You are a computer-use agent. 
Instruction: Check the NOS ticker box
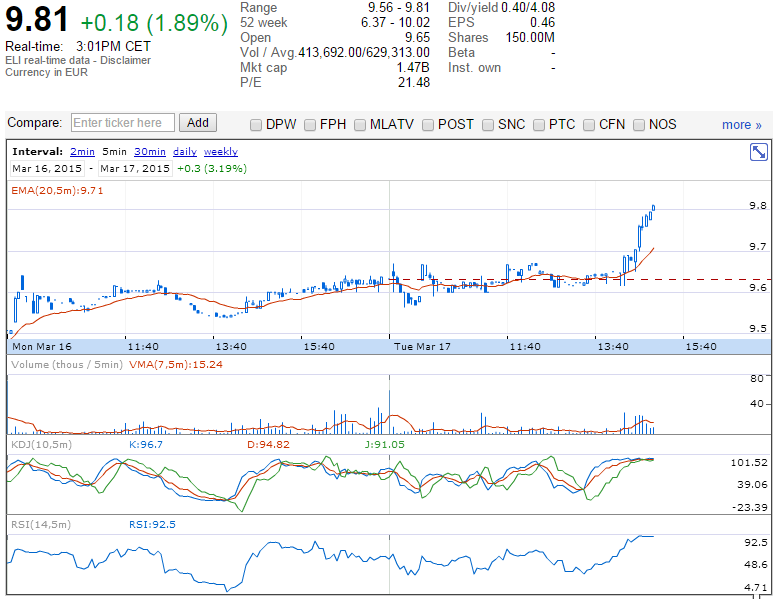(x=639, y=125)
